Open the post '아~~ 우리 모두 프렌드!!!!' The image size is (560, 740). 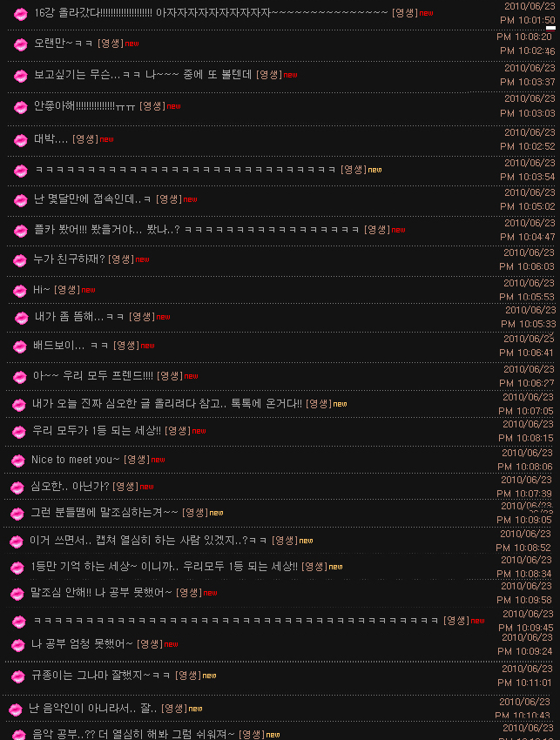[x=93, y=376]
